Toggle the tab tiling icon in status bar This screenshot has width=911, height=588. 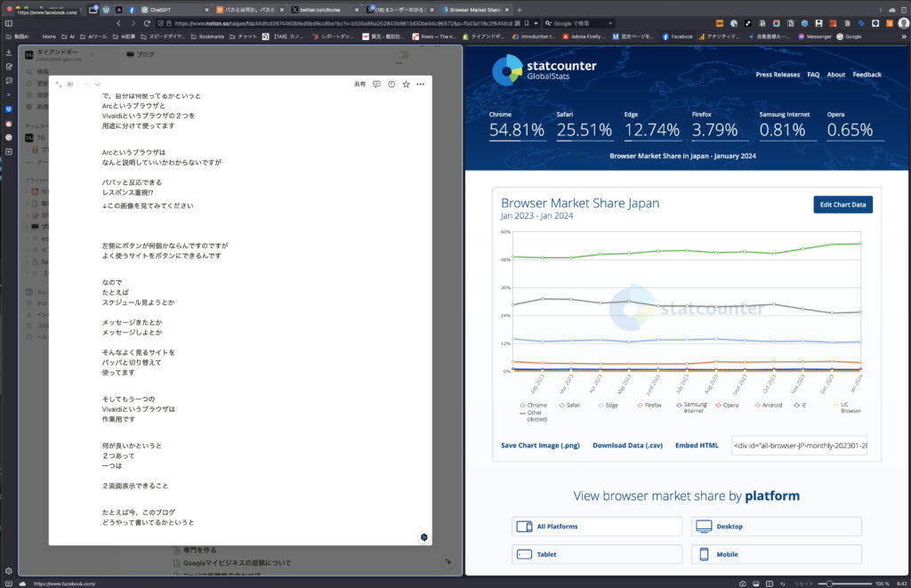click(770, 584)
